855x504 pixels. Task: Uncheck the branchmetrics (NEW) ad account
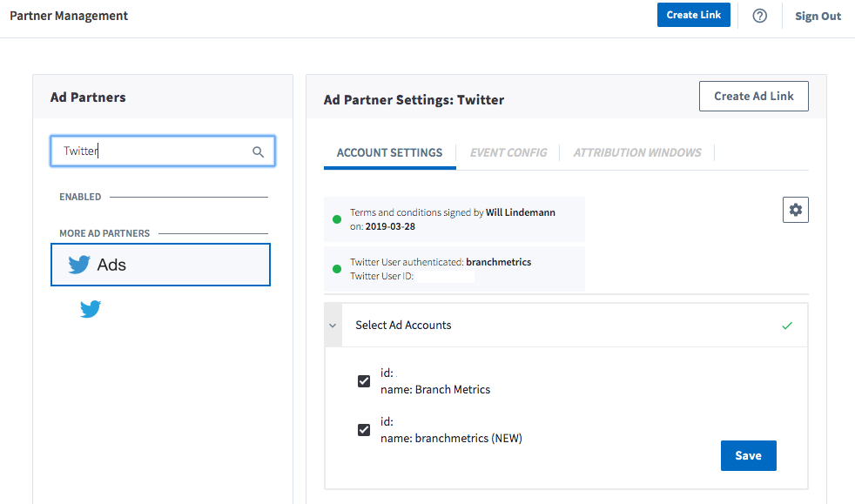pos(364,430)
